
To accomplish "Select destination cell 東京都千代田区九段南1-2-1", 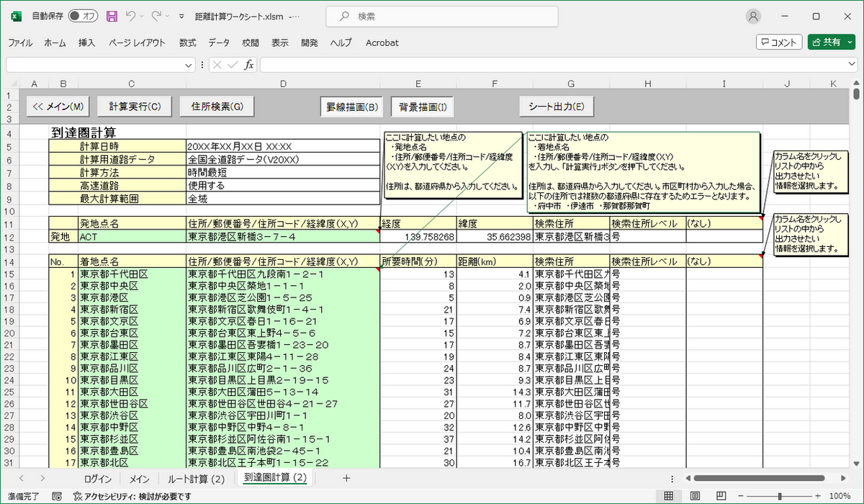I will point(282,274).
